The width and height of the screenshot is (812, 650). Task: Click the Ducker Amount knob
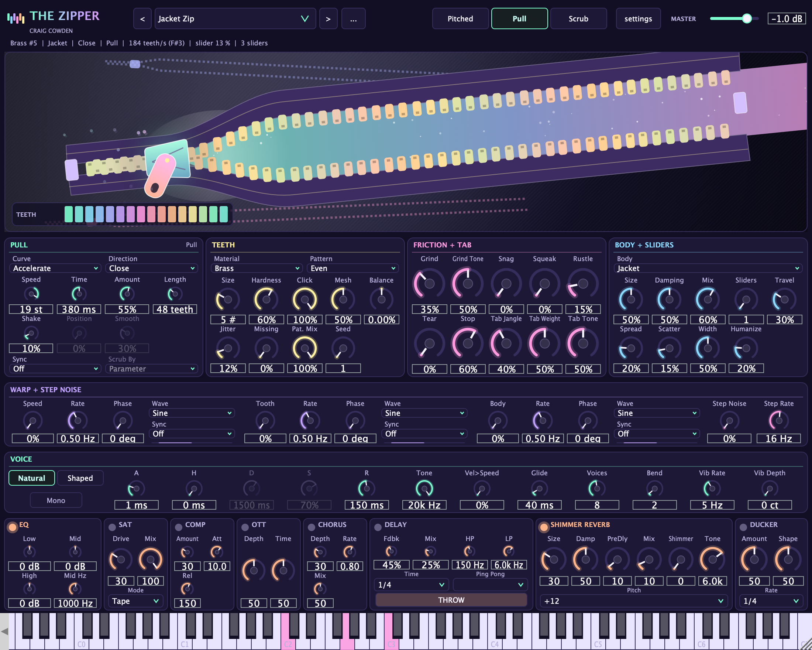754,560
